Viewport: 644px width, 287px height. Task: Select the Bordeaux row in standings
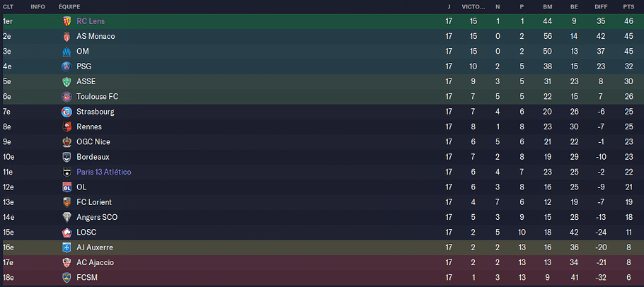point(322,157)
